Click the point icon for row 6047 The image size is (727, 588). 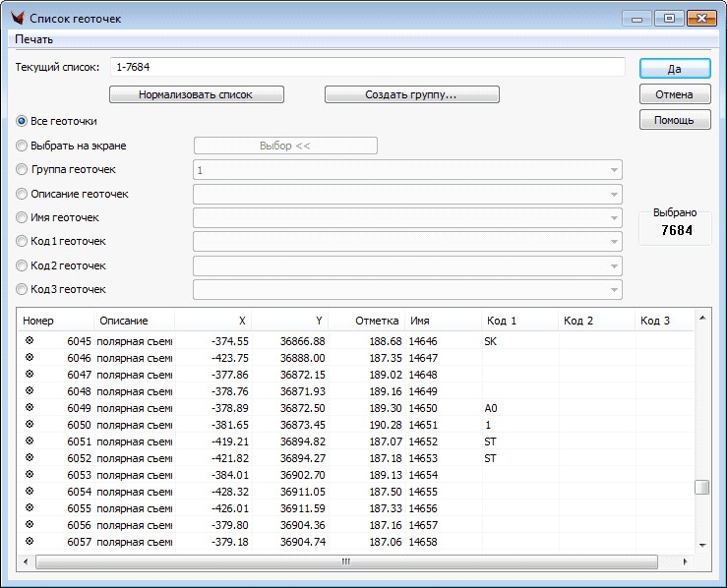click(29, 374)
